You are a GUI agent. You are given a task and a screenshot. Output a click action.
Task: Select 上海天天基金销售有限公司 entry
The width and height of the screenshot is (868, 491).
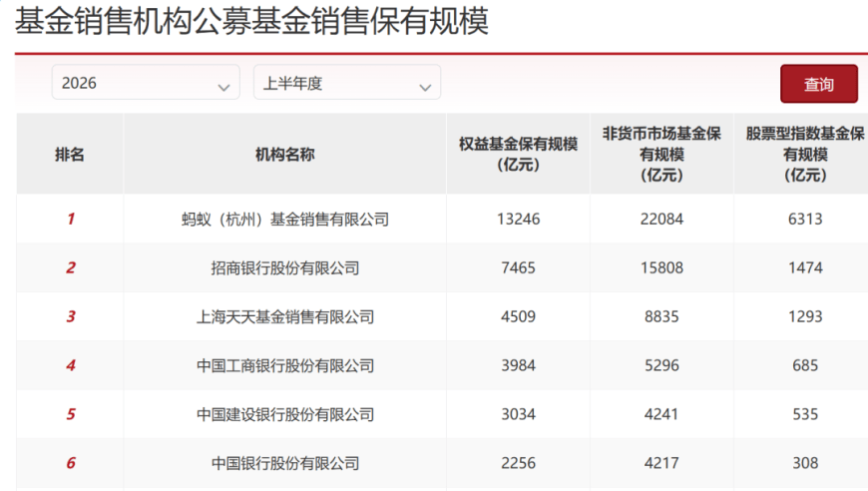coord(285,316)
